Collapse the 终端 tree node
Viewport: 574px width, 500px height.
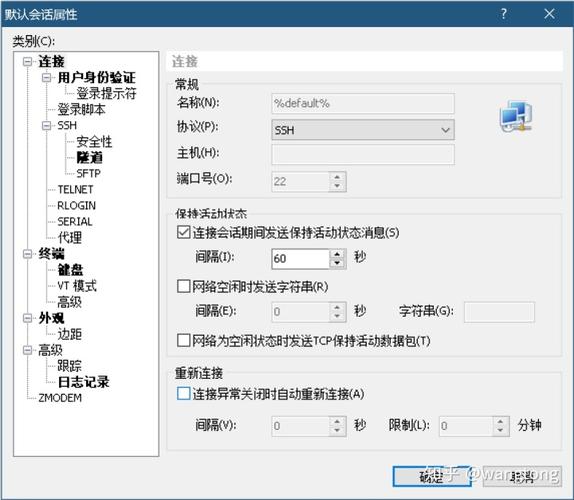(27, 254)
